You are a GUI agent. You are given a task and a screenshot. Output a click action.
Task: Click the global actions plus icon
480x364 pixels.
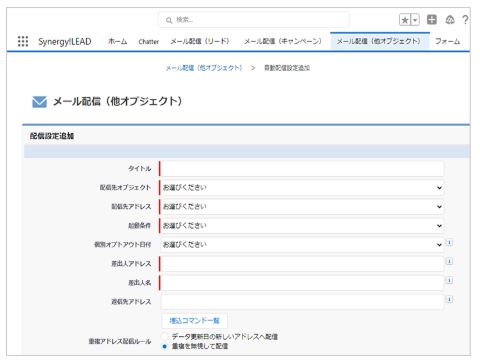tap(432, 20)
